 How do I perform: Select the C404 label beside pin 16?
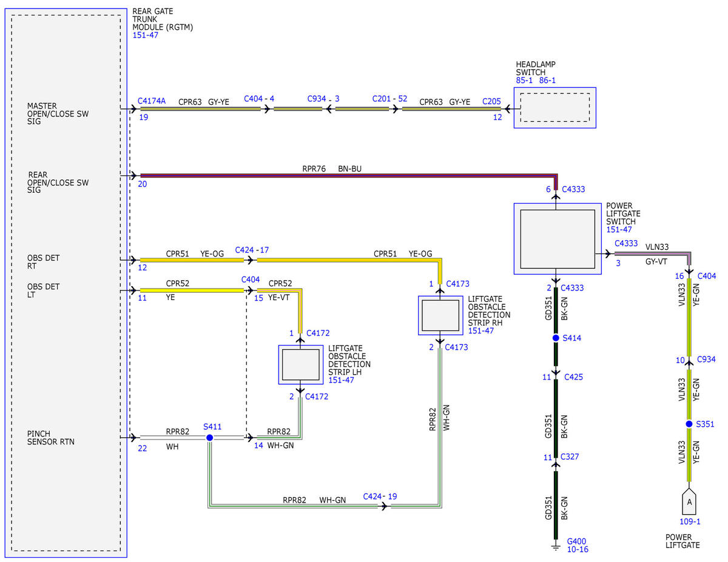click(706, 276)
